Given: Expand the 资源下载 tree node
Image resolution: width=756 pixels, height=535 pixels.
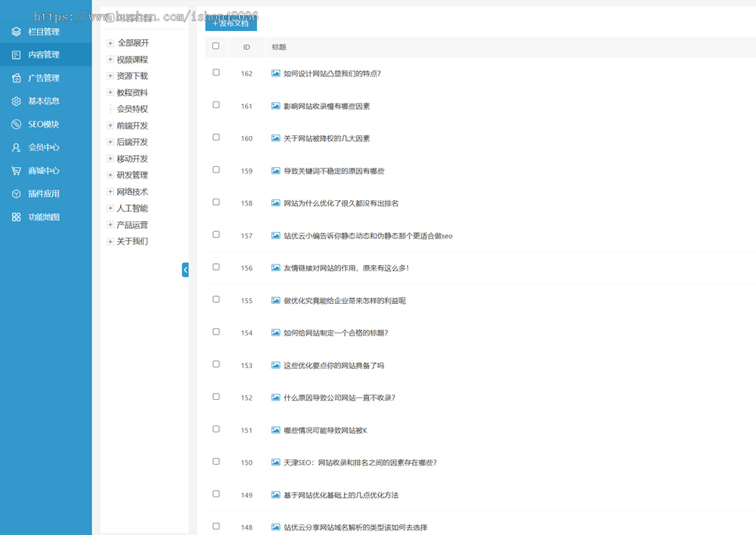Looking at the screenshot, I should coord(110,76).
